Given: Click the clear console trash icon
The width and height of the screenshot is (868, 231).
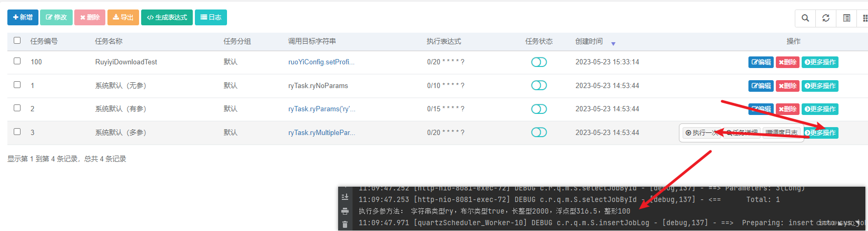Looking at the screenshot, I should pos(345,225).
